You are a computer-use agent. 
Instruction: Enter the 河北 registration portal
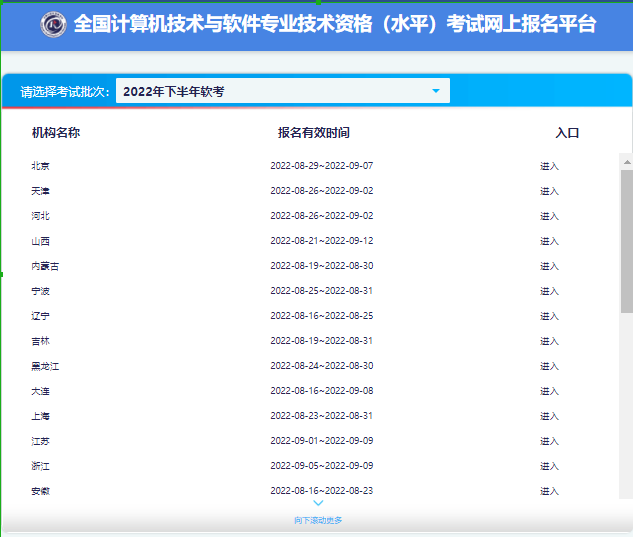[x=549, y=216]
